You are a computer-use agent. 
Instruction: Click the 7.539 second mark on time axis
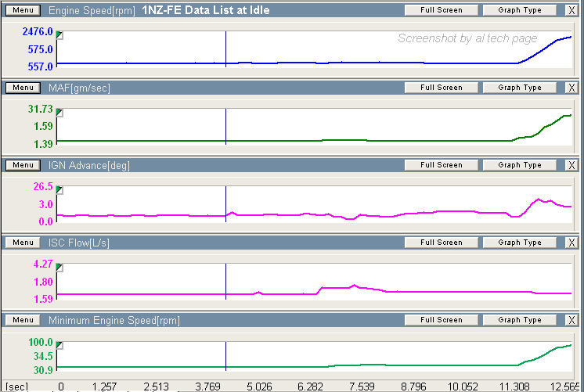[x=362, y=386]
